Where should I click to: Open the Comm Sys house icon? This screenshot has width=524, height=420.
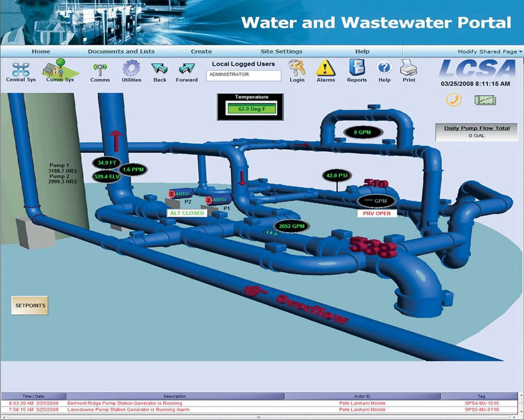[60, 69]
